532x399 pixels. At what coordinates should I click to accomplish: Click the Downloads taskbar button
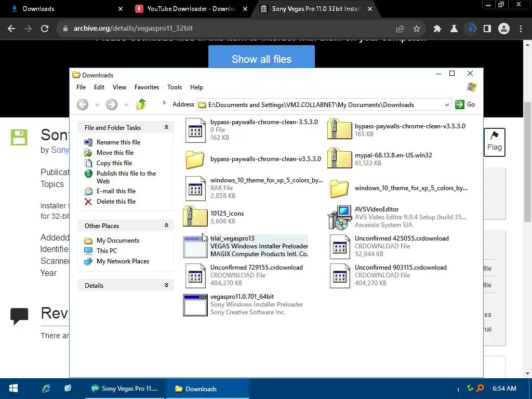click(x=208, y=389)
